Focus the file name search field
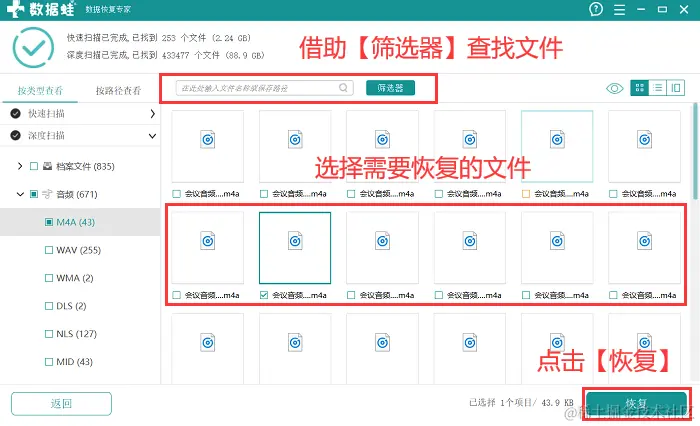This screenshot has width=700, height=426. [x=264, y=88]
